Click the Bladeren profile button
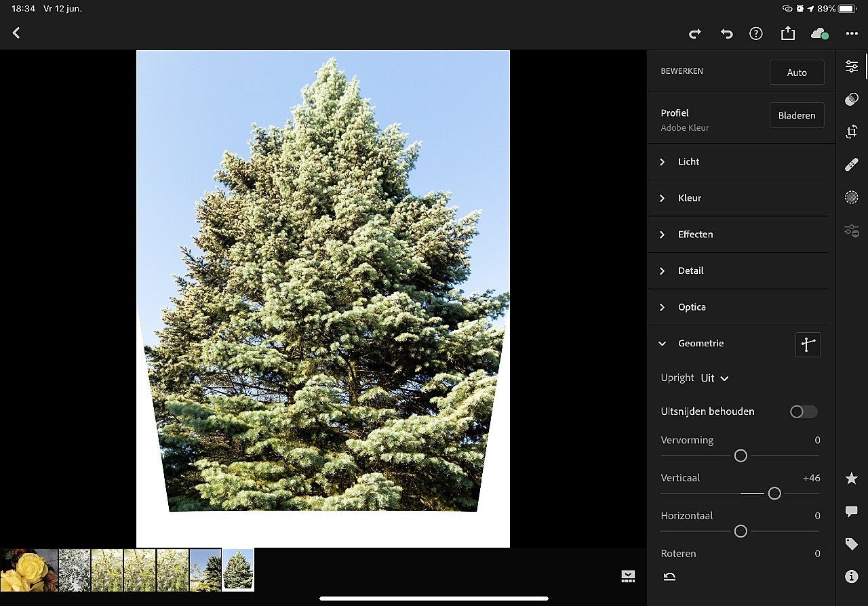Image resolution: width=868 pixels, height=606 pixels. [x=797, y=115]
